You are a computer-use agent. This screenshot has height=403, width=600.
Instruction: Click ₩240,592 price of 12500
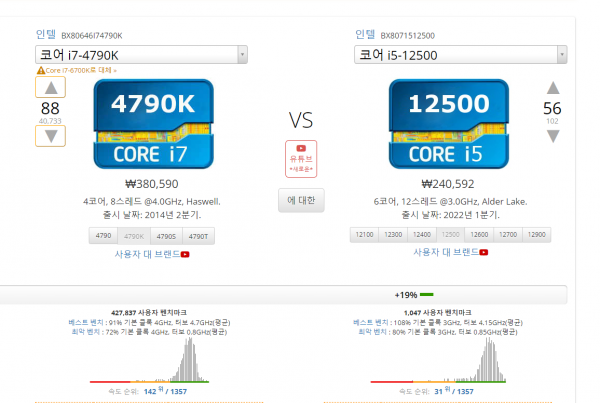coord(448,184)
